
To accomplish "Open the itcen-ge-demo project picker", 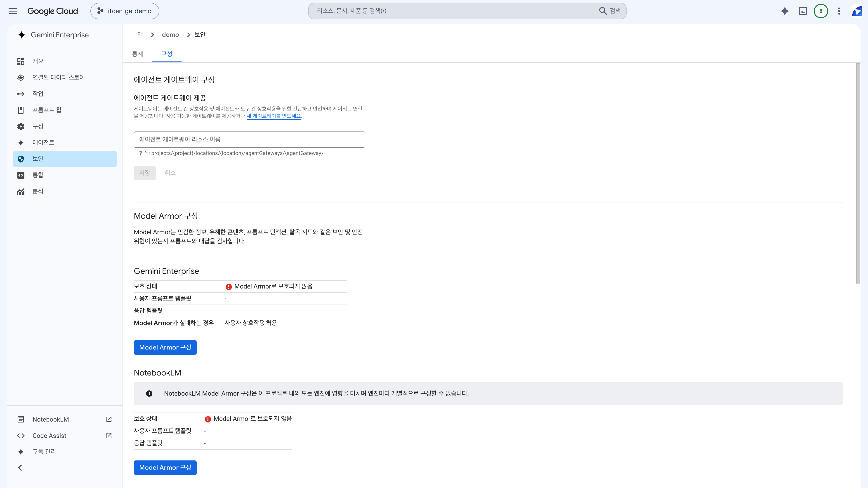I will pyautogui.click(x=125, y=11).
